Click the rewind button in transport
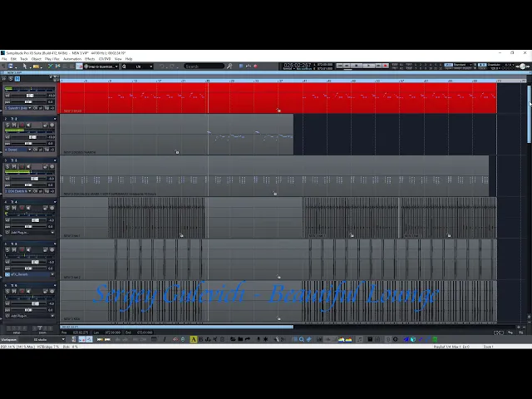Viewport: 532px width, 399px height. click(347, 66)
